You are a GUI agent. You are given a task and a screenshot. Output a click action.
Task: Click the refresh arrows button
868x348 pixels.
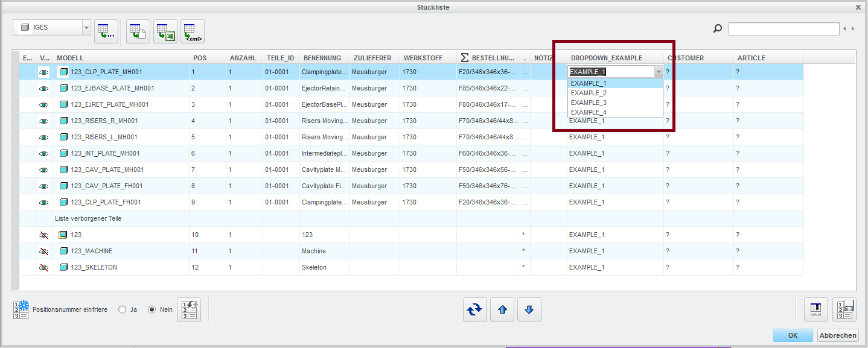[x=474, y=309]
